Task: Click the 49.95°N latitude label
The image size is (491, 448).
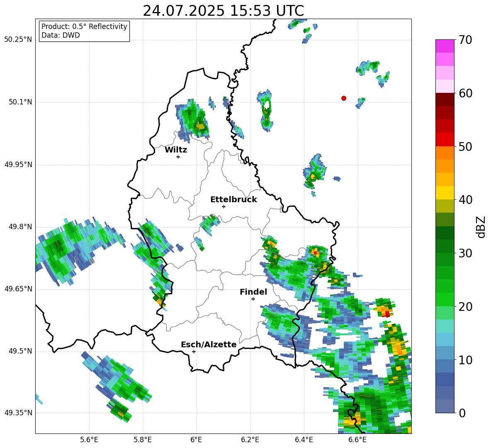Action: click(18, 165)
